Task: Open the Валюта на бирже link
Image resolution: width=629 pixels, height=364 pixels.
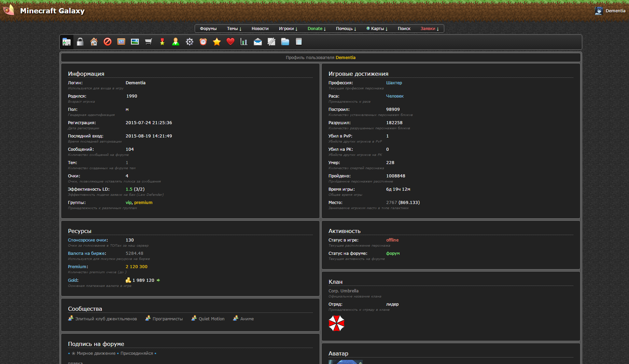Action: click(86, 253)
